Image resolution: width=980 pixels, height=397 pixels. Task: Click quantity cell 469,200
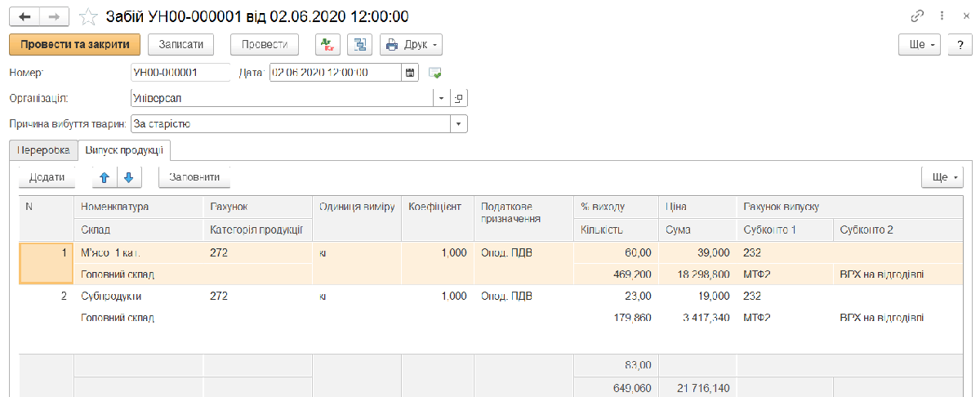click(617, 274)
